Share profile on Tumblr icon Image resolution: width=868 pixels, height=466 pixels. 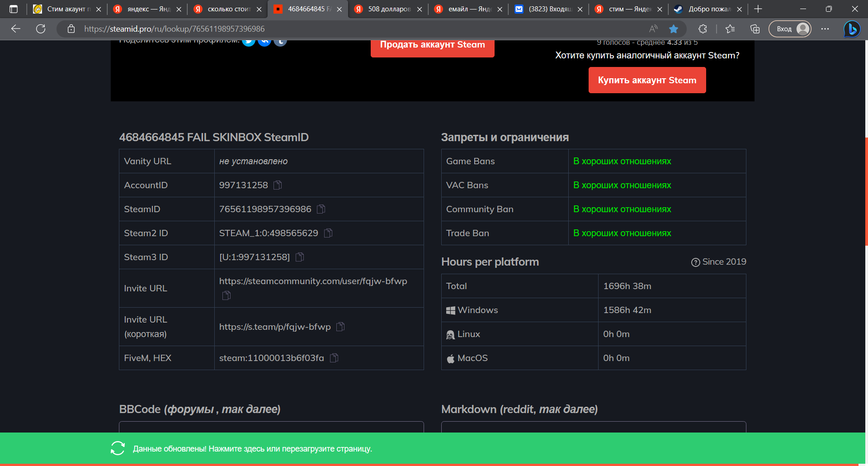[x=280, y=42]
